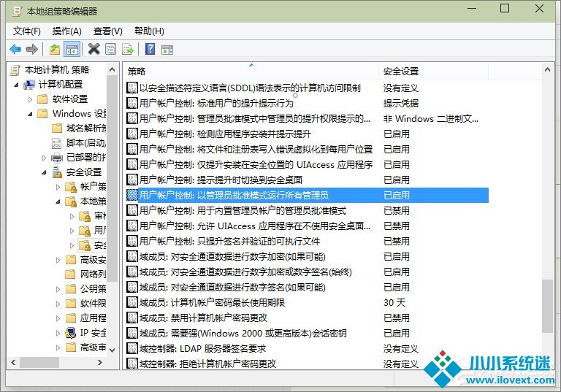Image resolution: width=561 pixels, height=392 pixels.
Task: Select the 高级审核 tree item
Action: tap(93, 347)
